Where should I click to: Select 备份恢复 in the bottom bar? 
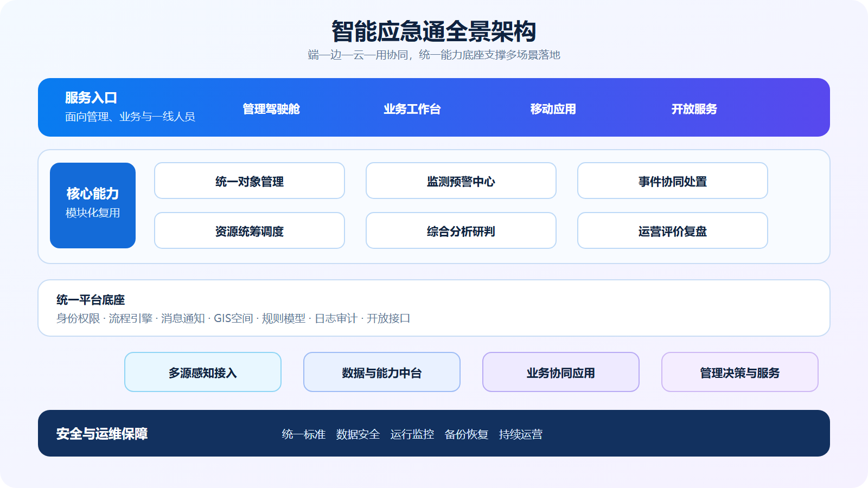pyautogui.click(x=467, y=434)
